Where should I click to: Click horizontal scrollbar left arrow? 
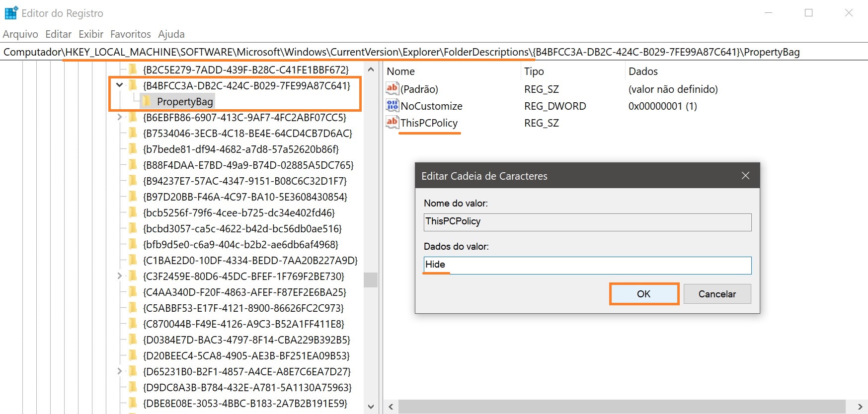[x=391, y=407]
